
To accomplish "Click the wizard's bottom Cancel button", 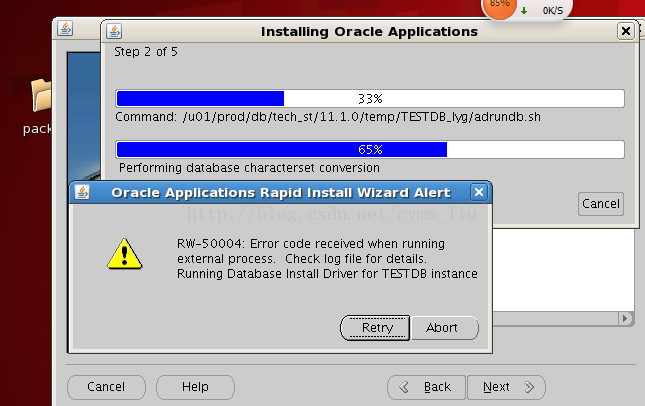I will (106, 387).
